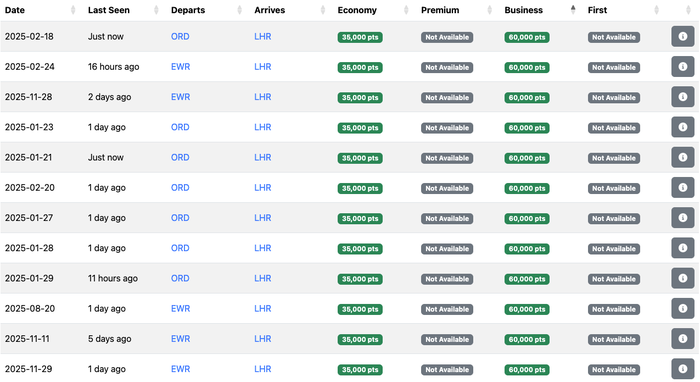Viewport: 700px width, 382px height.
Task: Click 60,000 pts business badge for 2025-11-11
Action: [527, 339]
